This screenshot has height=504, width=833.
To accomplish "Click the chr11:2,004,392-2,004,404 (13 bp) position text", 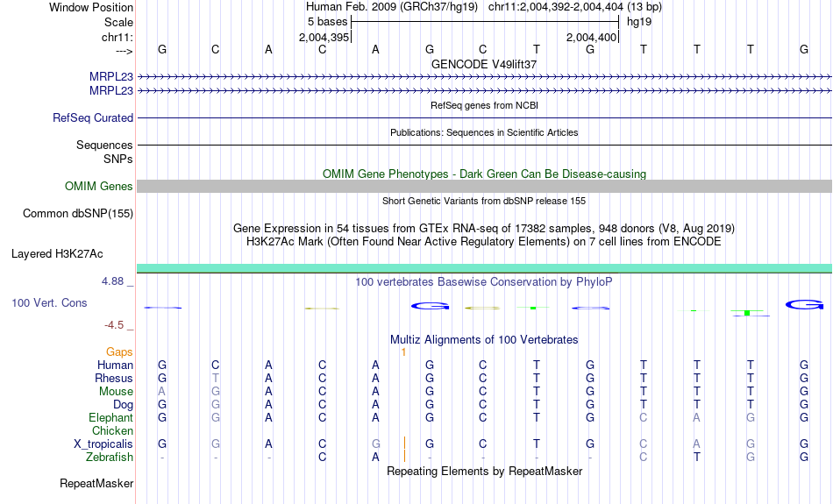I will tap(575, 7).
